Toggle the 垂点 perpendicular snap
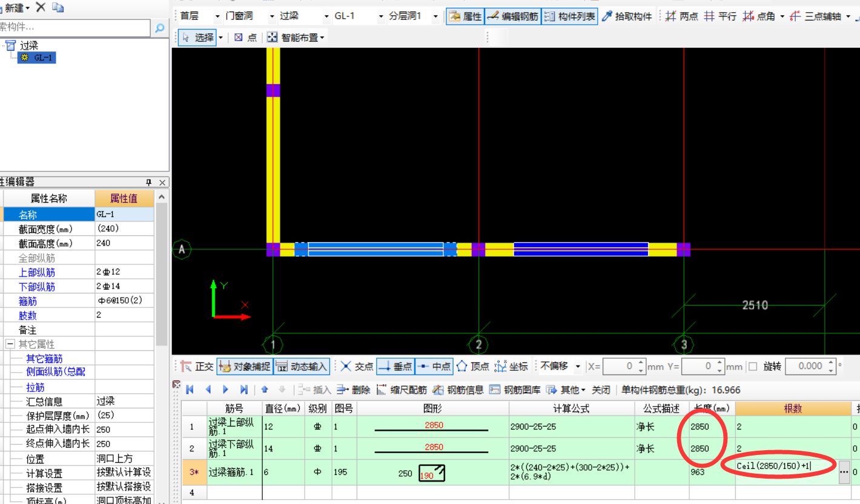 (395, 366)
